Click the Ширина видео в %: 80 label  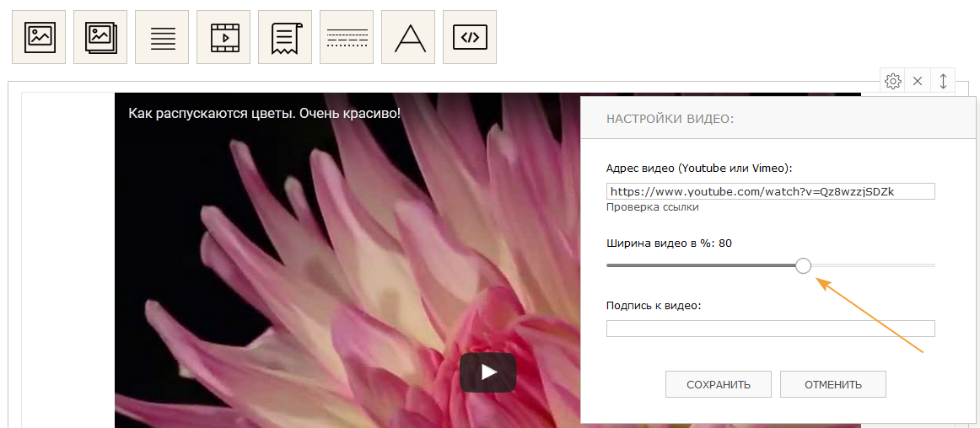670,243
